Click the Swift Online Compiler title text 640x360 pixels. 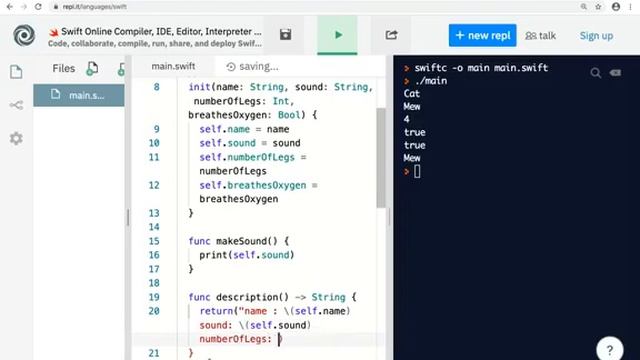tap(161, 31)
